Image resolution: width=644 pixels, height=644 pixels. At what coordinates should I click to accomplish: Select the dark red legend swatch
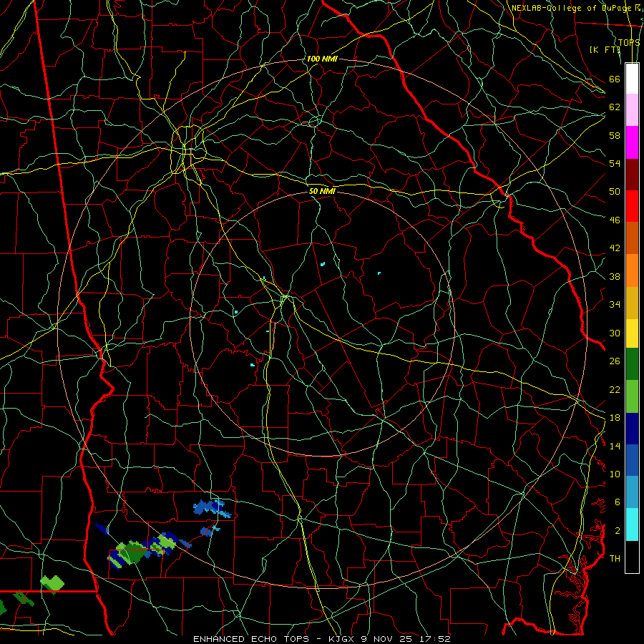pyautogui.click(x=632, y=174)
